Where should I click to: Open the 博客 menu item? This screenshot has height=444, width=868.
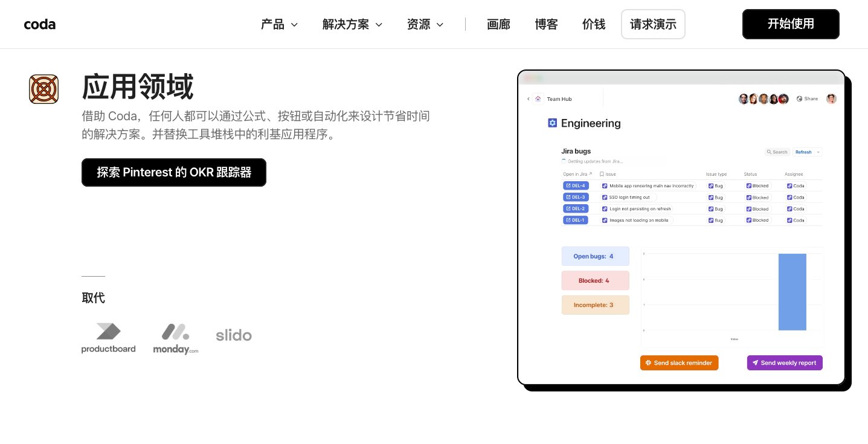click(x=546, y=24)
